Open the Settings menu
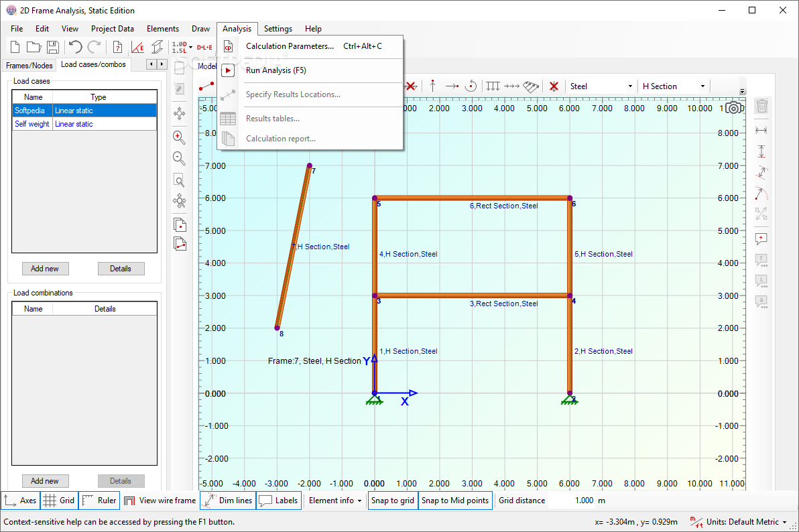 point(278,29)
